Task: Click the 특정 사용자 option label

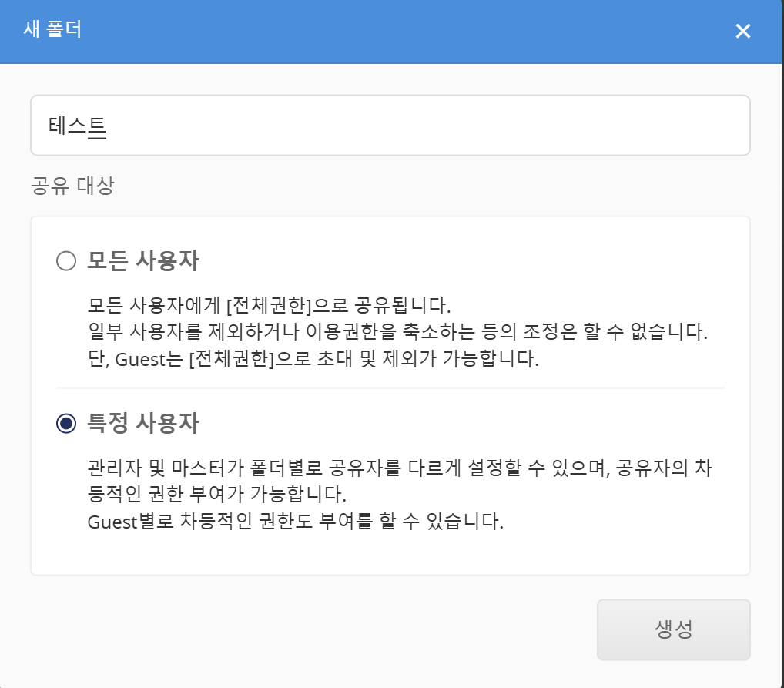Action: click(x=143, y=423)
